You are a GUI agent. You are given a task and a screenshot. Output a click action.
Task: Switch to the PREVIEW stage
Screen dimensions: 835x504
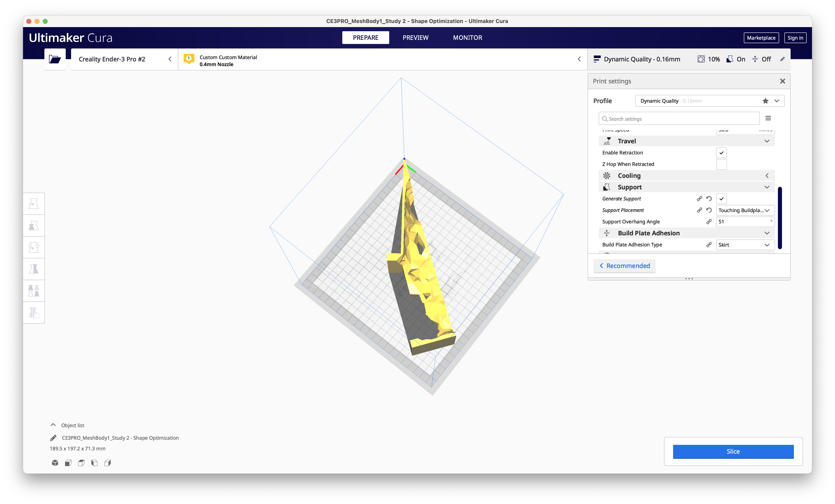coord(415,38)
